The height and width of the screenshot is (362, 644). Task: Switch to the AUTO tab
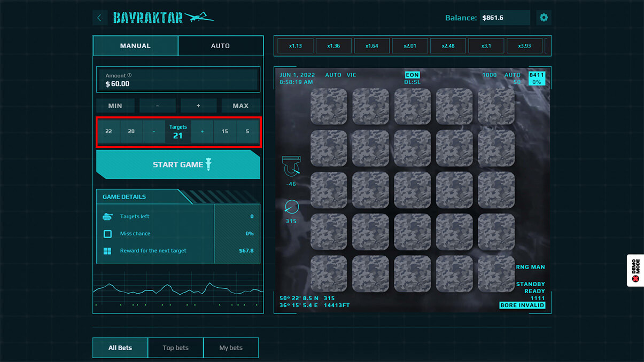220,45
